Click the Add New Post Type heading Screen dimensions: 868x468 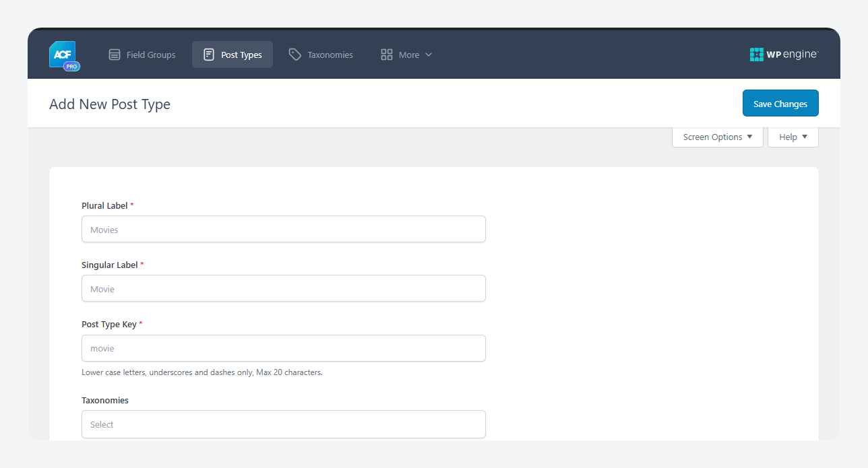click(110, 104)
